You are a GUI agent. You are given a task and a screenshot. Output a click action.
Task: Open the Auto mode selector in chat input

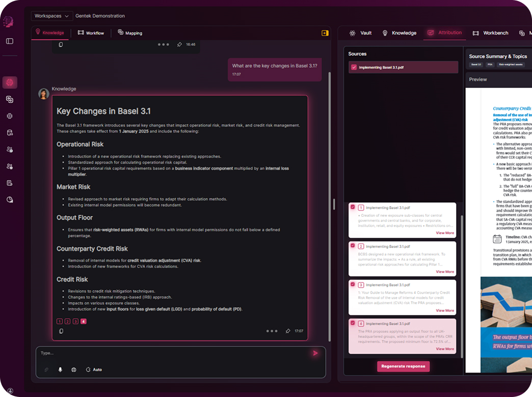[94, 370]
